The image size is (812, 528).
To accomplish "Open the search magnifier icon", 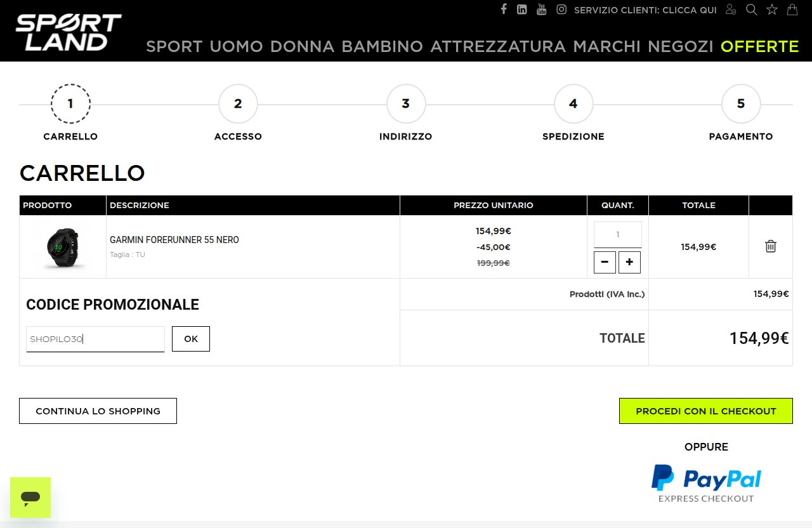I will (x=751, y=10).
